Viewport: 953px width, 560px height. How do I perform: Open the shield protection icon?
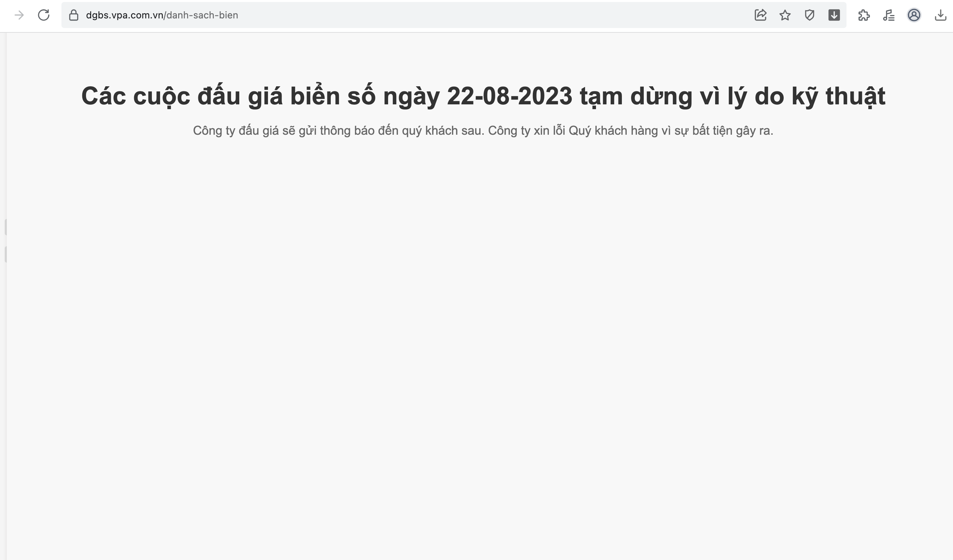810,15
